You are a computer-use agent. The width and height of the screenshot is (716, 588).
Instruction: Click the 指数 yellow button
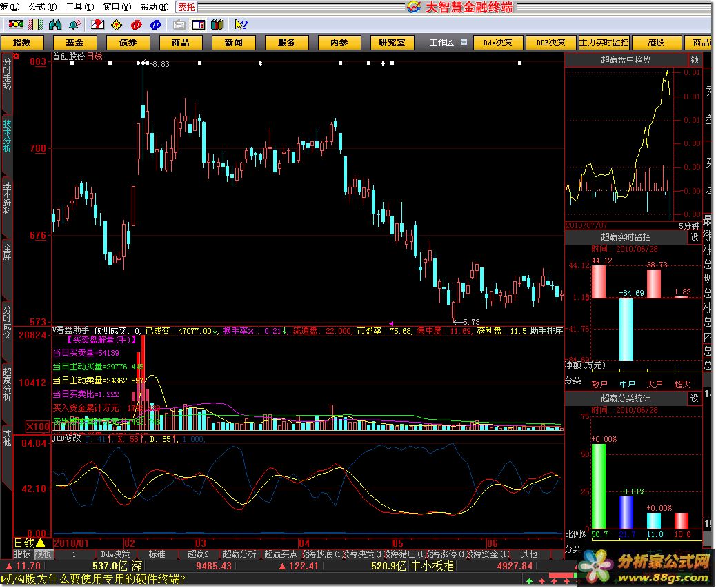pyautogui.click(x=22, y=43)
